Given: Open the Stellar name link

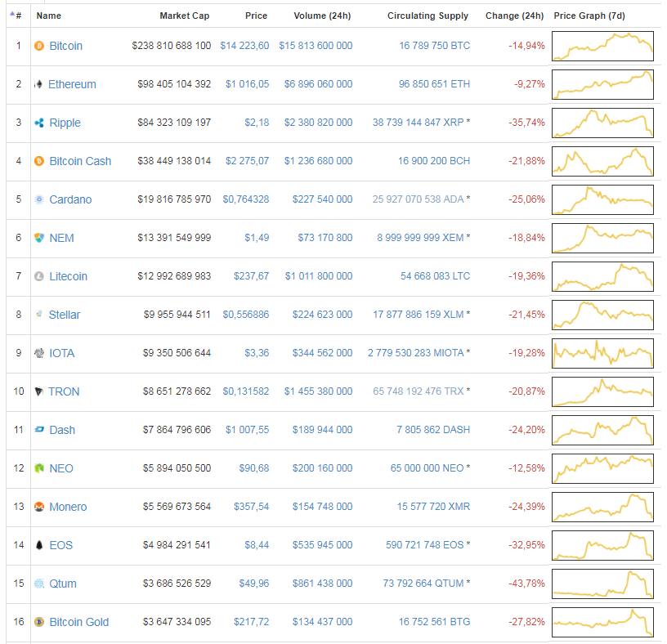Looking at the screenshot, I should [x=65, y=315].
